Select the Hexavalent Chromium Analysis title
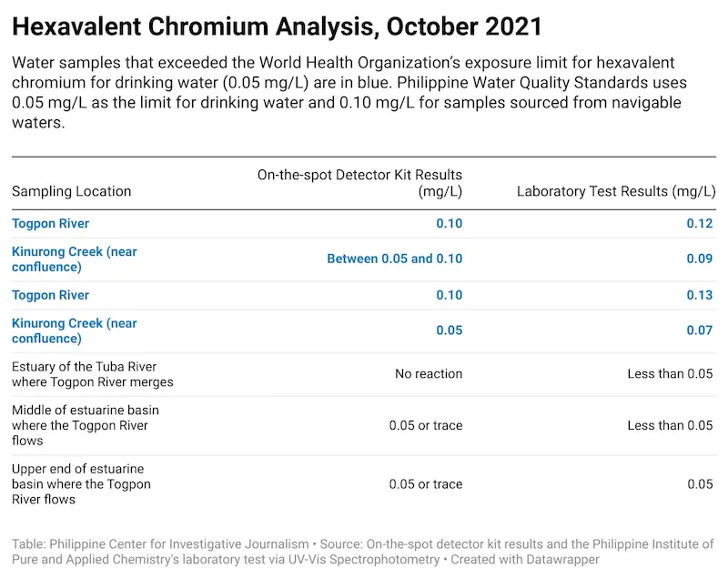728x579 pixels. 277,26
